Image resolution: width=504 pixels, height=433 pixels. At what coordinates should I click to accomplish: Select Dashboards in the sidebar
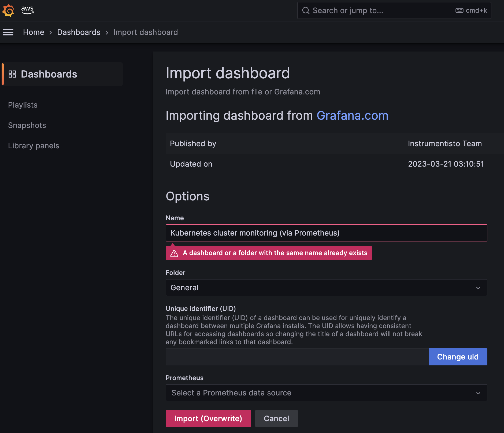click(x=62, y=74)
